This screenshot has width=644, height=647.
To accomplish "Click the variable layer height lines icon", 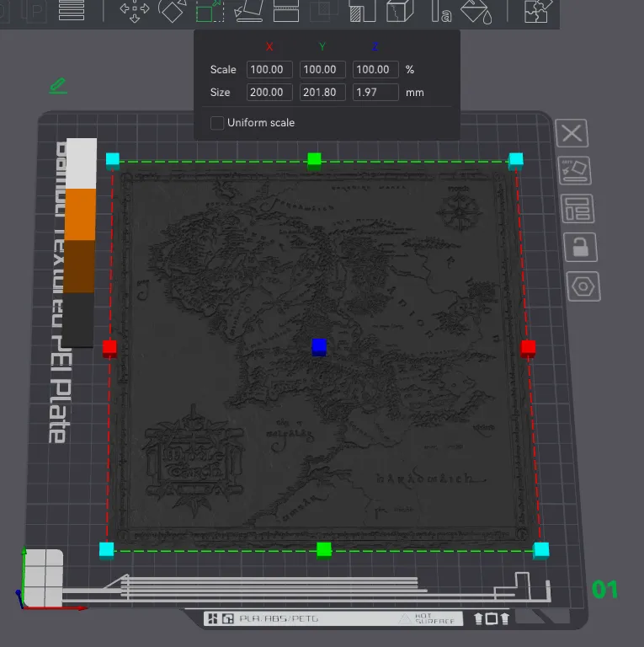I will 72,10.
